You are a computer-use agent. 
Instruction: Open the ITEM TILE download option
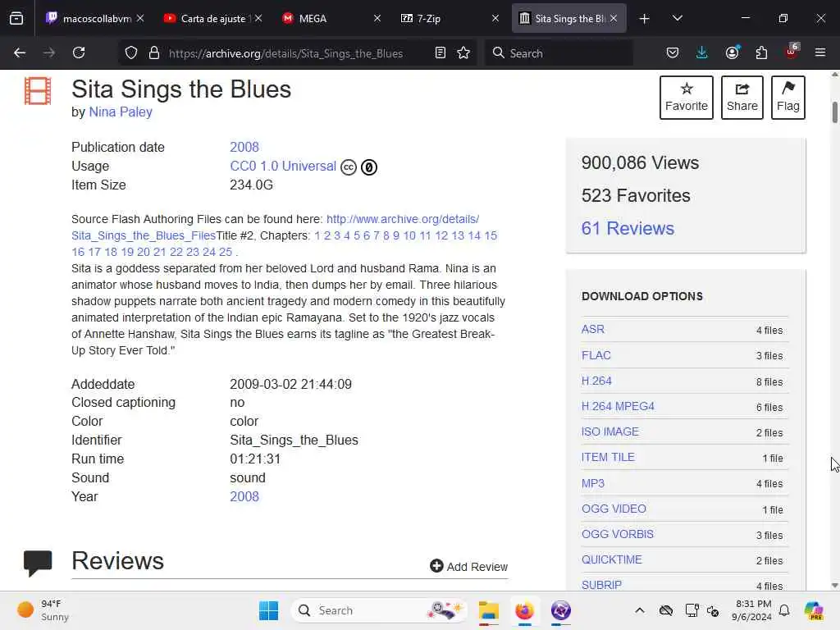[608, 457]
